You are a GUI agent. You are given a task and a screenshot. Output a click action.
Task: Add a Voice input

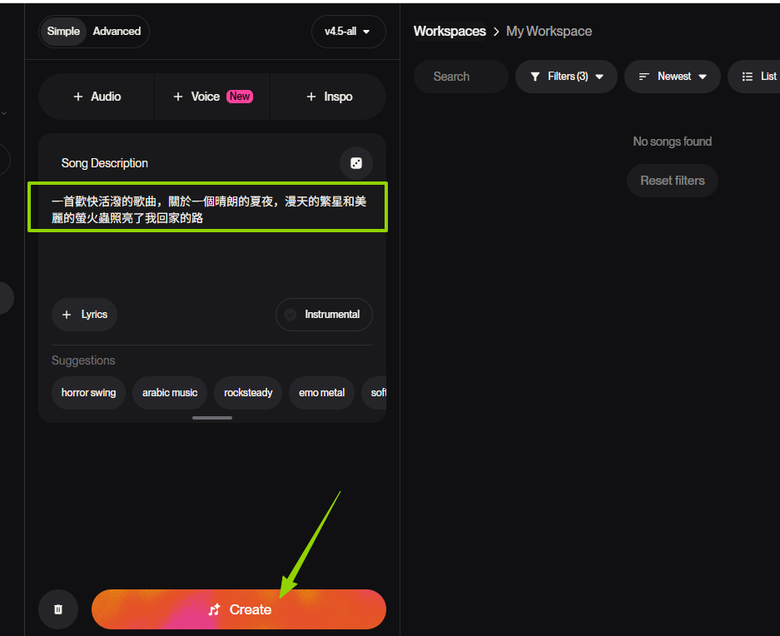tap(212, 96)
